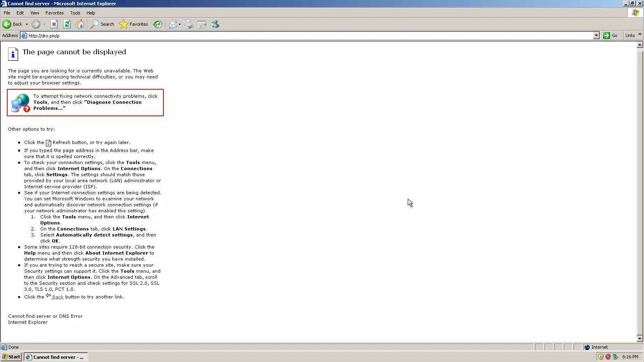Click the Forward arrow button
This screenshot has height=362, width=644.
click(x=36, y=24)
